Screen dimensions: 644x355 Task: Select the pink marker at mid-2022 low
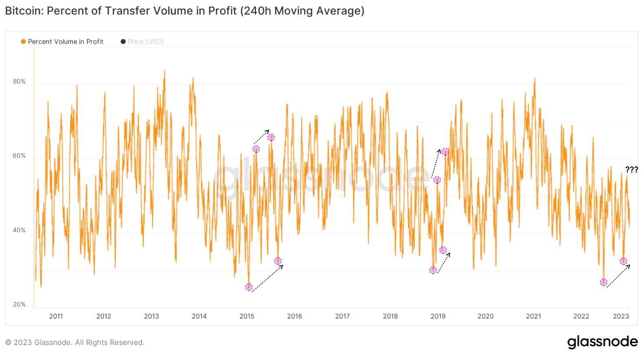(603, 282)
